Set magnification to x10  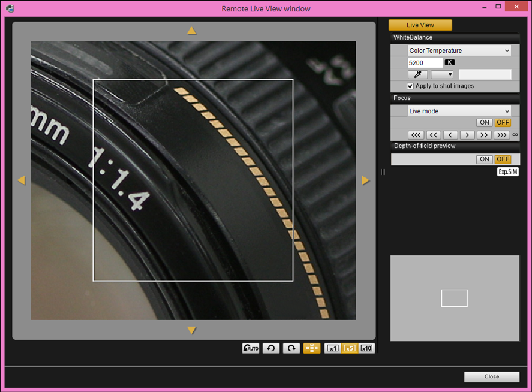(366, 348)
